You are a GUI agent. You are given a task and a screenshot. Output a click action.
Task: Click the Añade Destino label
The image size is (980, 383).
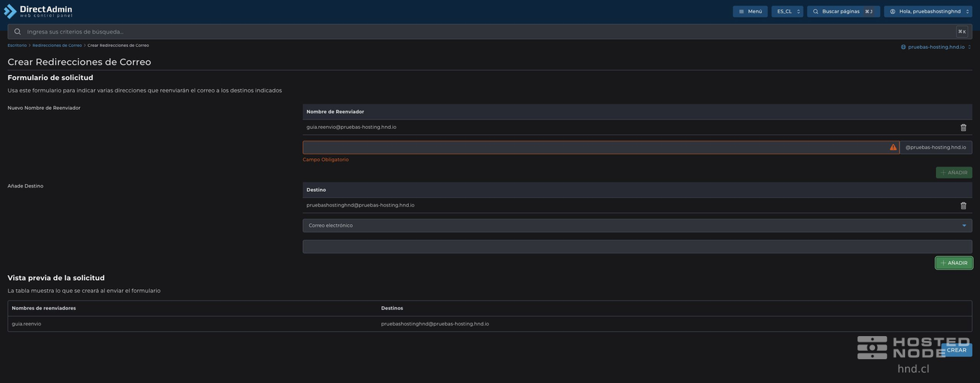click(25, 186)
